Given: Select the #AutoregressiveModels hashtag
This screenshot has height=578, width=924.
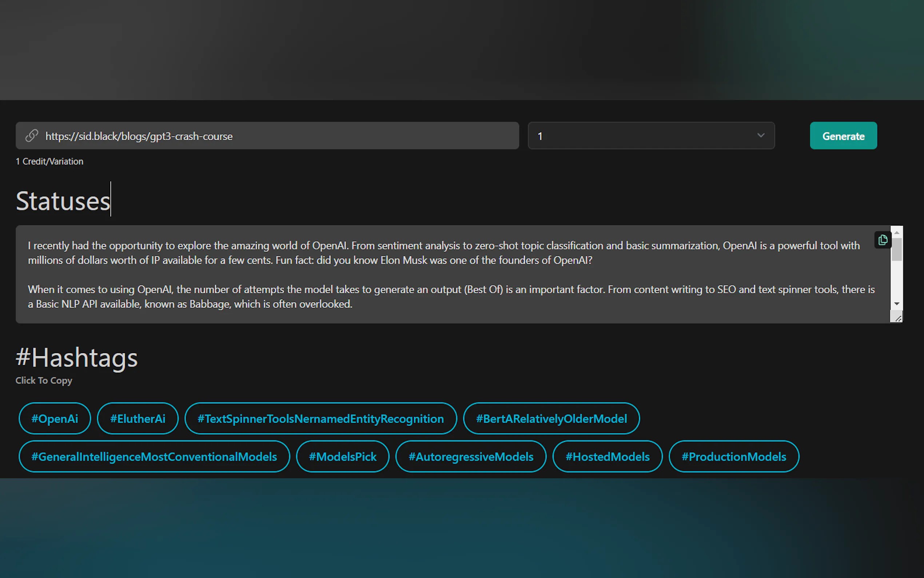Looking at the screenshot, I should [x=471, y=456].
